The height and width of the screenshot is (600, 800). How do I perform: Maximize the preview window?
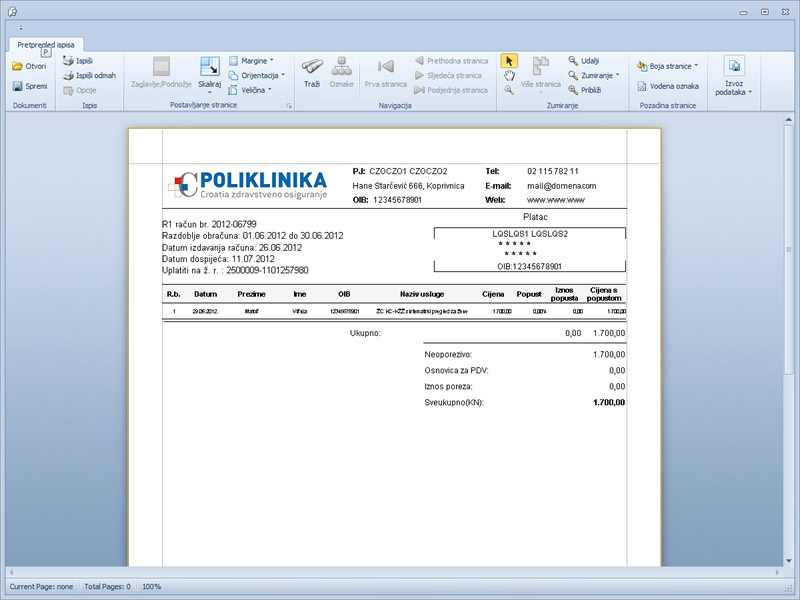click(764, 11)
